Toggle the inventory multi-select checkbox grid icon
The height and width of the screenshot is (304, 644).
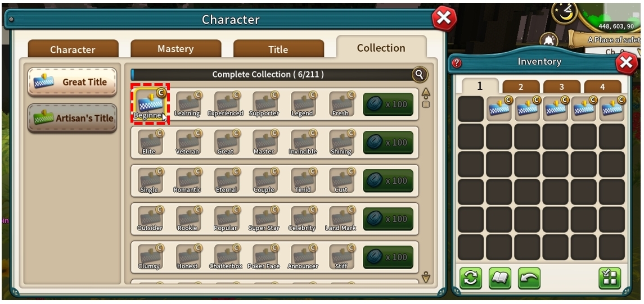click(610, 278)
